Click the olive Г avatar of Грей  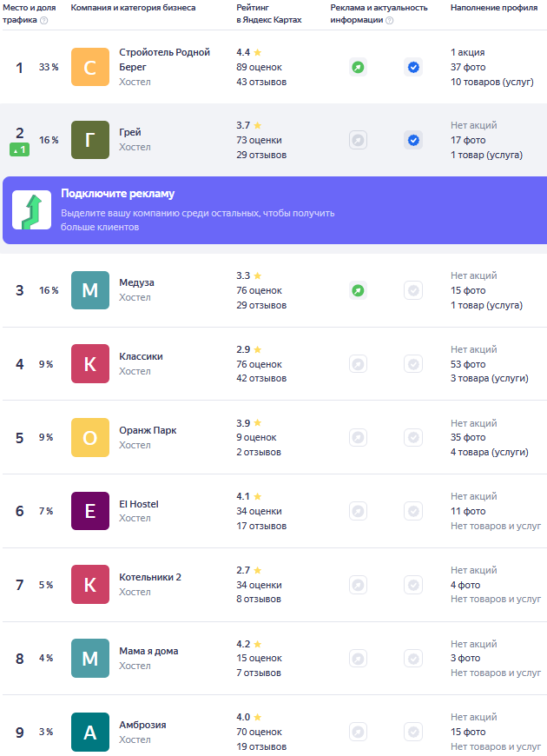pos(90,140)
